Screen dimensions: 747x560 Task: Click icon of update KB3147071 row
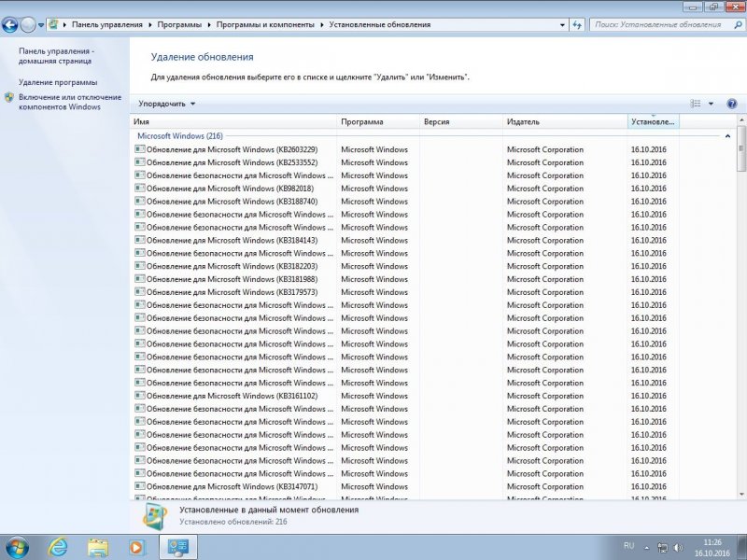click(x=139, y=486)
